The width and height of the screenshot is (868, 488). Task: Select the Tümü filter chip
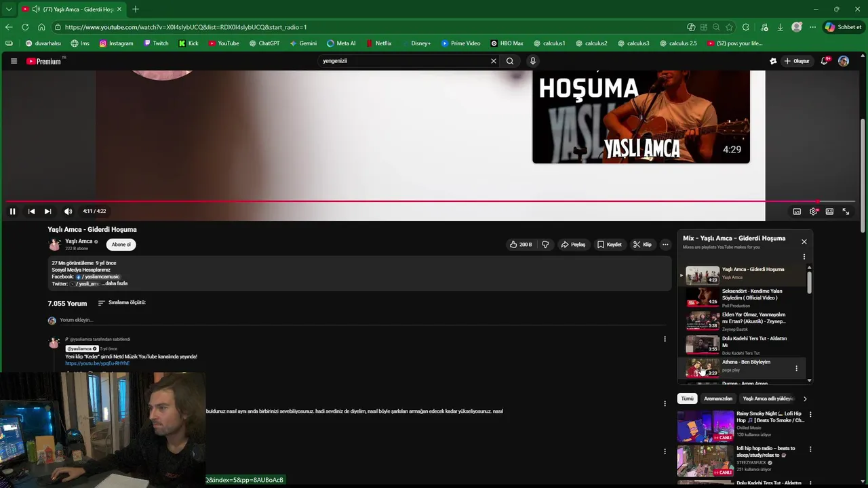pyautogui.click(x=688, y=399)
